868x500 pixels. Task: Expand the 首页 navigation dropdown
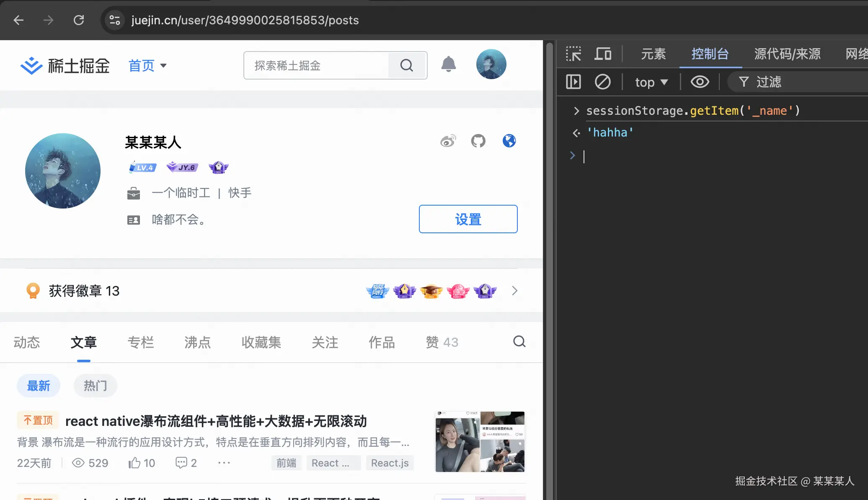pos(147,65)
